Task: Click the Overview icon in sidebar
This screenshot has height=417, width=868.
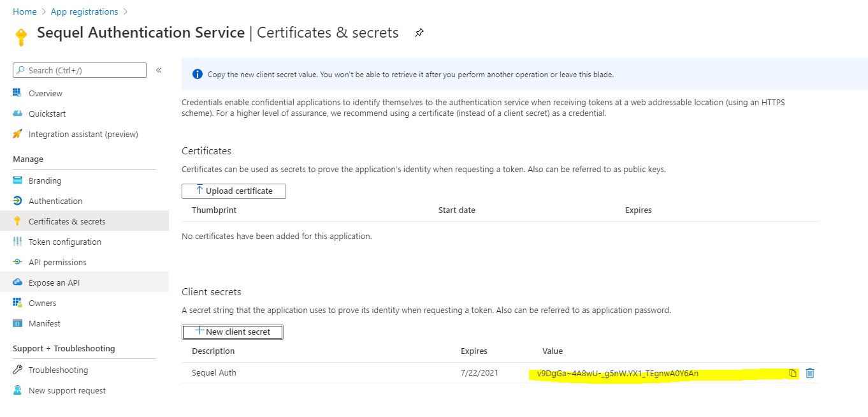Action: [17, 93]
